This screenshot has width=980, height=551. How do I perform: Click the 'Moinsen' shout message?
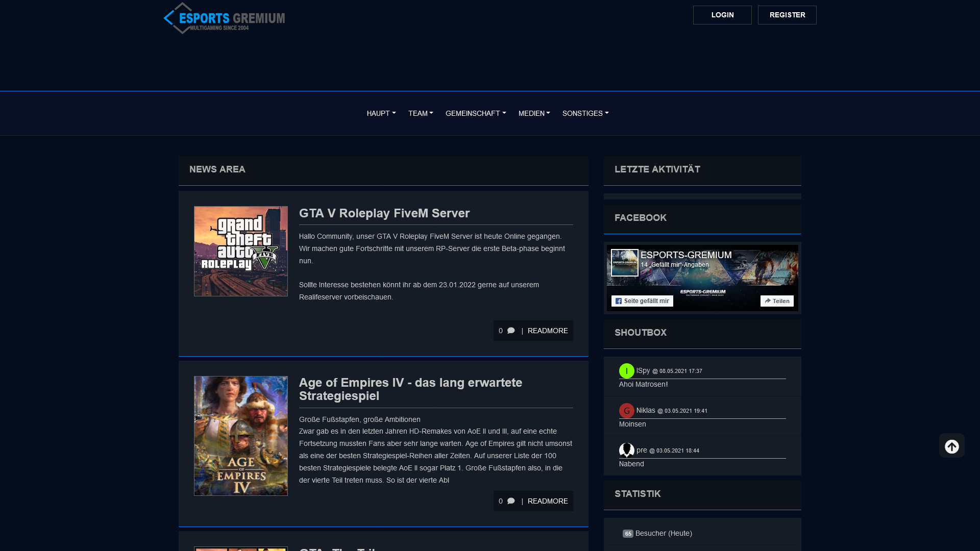tap(632, 424)
